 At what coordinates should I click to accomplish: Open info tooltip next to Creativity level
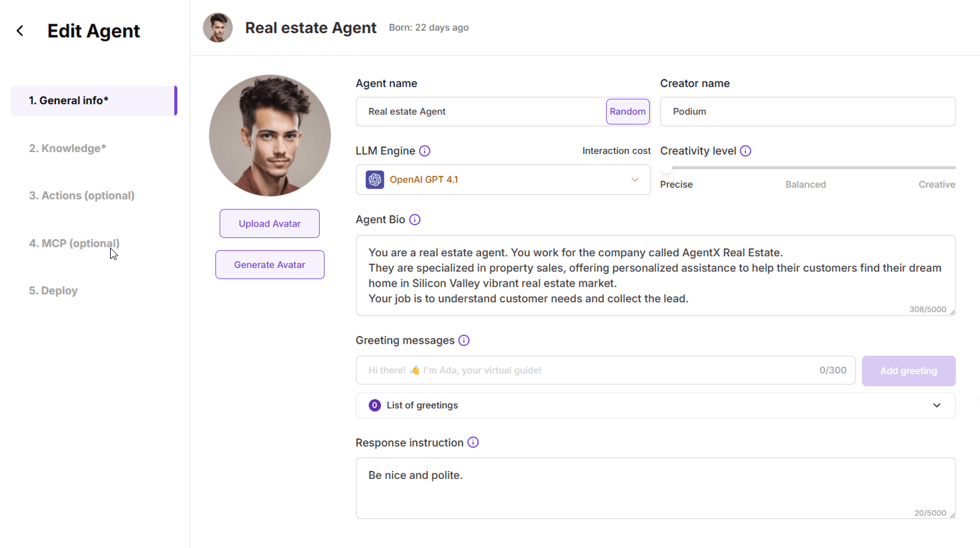coord(745,151)
